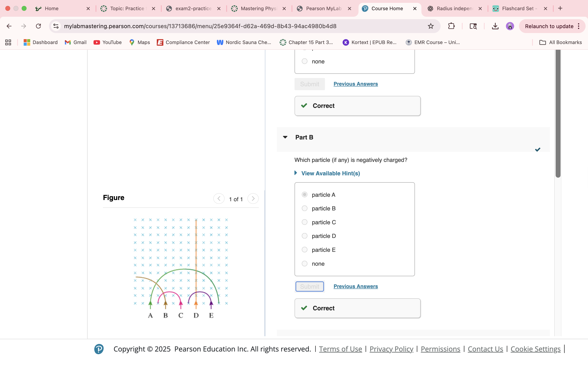This screenshot has height=367, width=588.
Task: Open the browser extensions puzzle icon
Action: pos(451,26)
